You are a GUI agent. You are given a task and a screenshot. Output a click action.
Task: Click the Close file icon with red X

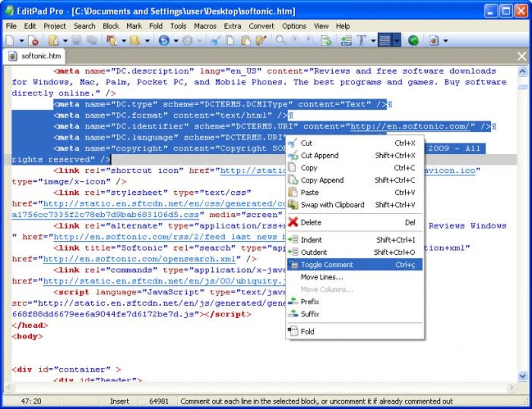33,41
